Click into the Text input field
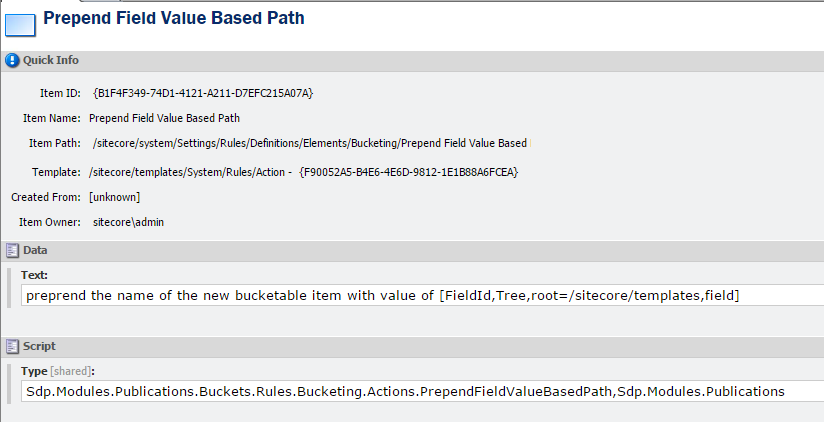This screenshot has width=824, height=422. [x=420, y=296]
